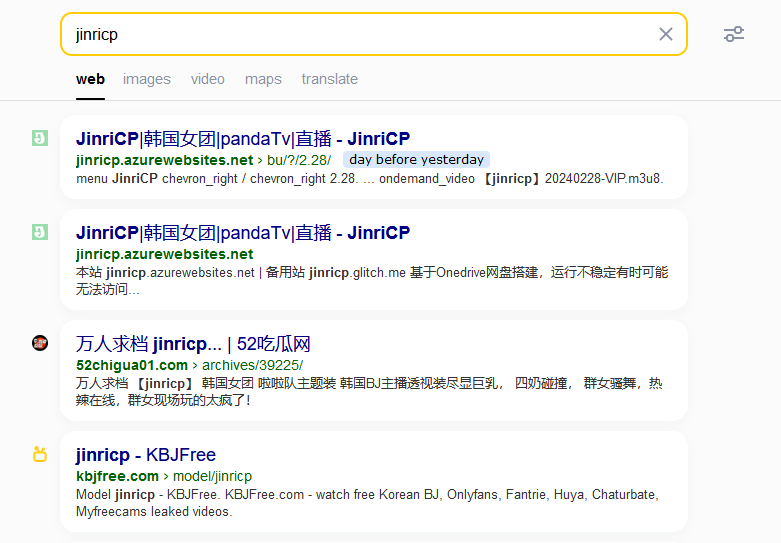Click the search field containing jinricp
Image resolution: width=781 pixels, height=543 pixels.
click(x=374, y=34)
